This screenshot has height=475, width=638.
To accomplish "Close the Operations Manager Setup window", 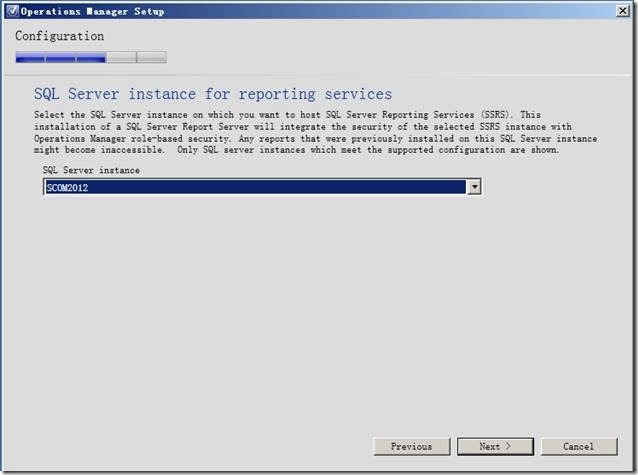I will (x=623, y=11).
